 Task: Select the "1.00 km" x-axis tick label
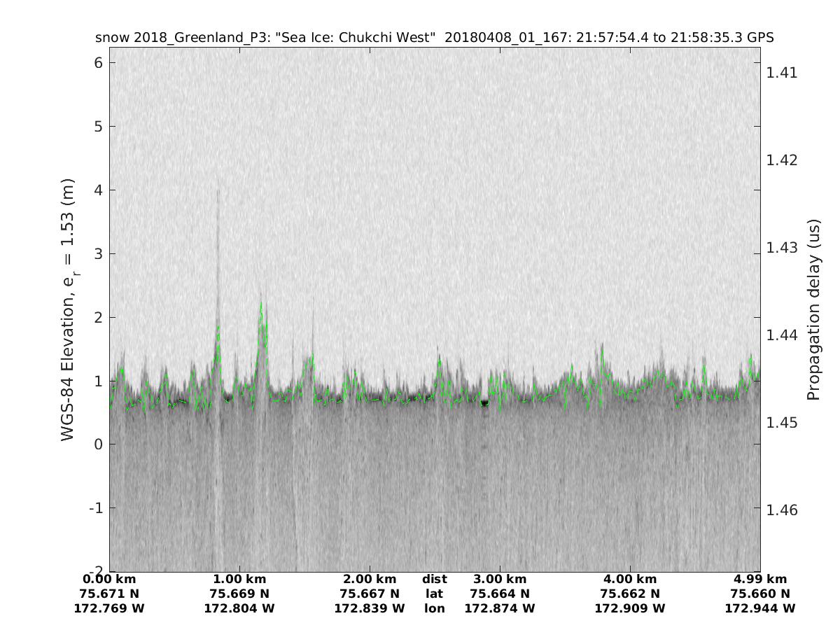coord(239,579)
